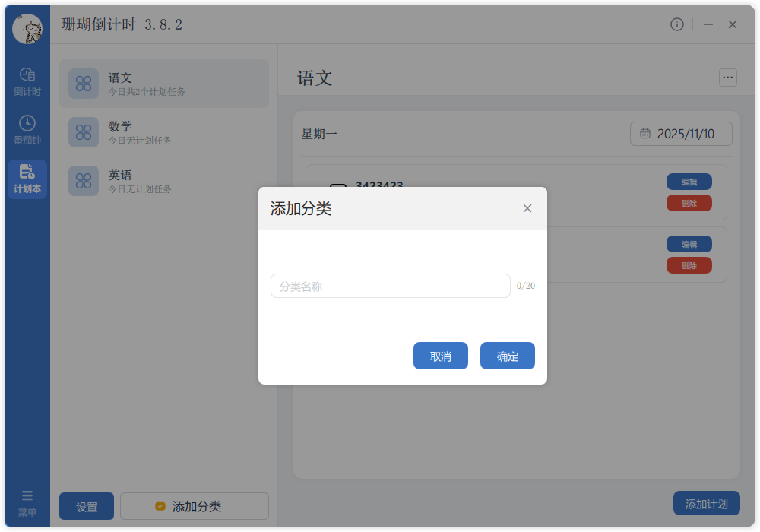Screen dimensions: 760x532
Task: Click the info icon in the title bar
Action: pyautogui.click(x=677, y=24)
